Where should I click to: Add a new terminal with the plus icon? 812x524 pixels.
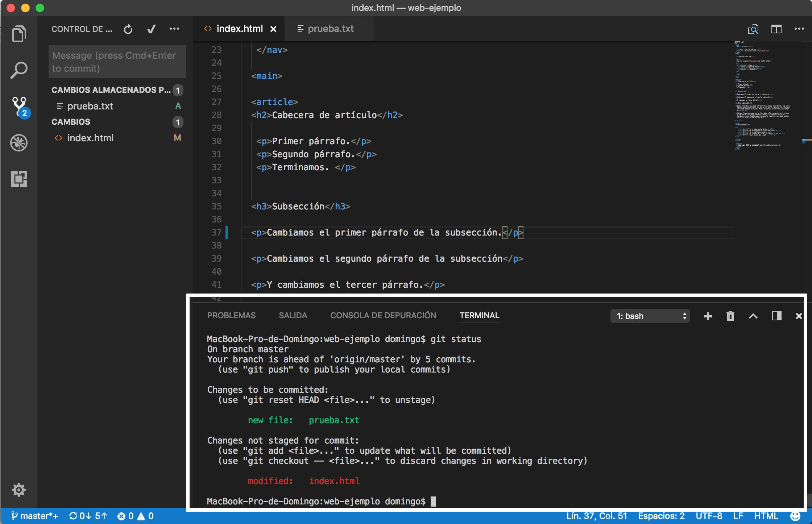(x=707, y=316)
